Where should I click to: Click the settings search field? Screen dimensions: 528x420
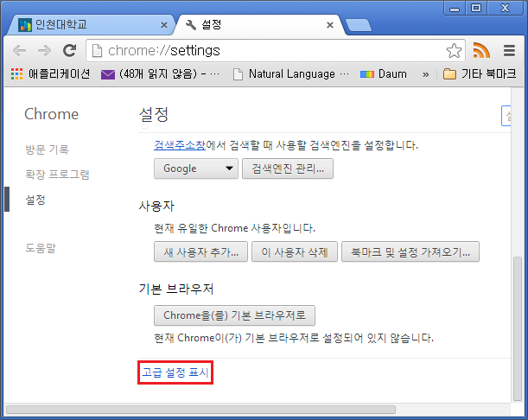click(x=506, y=116)
